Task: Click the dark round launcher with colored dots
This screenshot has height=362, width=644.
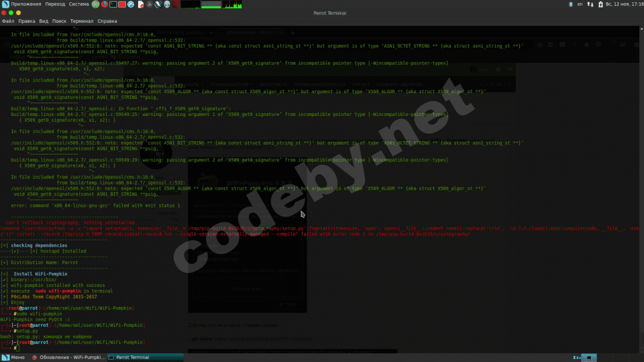Action: coord(149,4)
